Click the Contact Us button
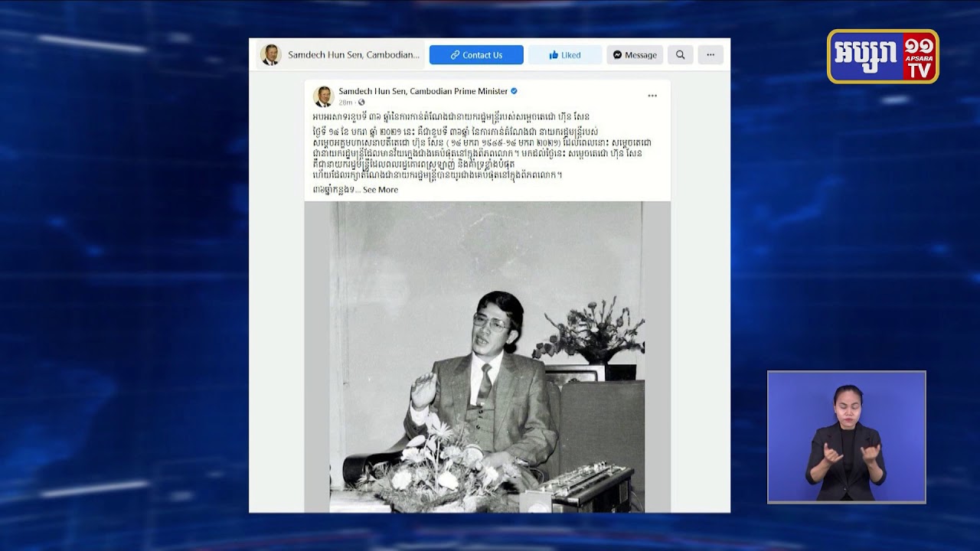The image size is (980, 551). point(476,55)
